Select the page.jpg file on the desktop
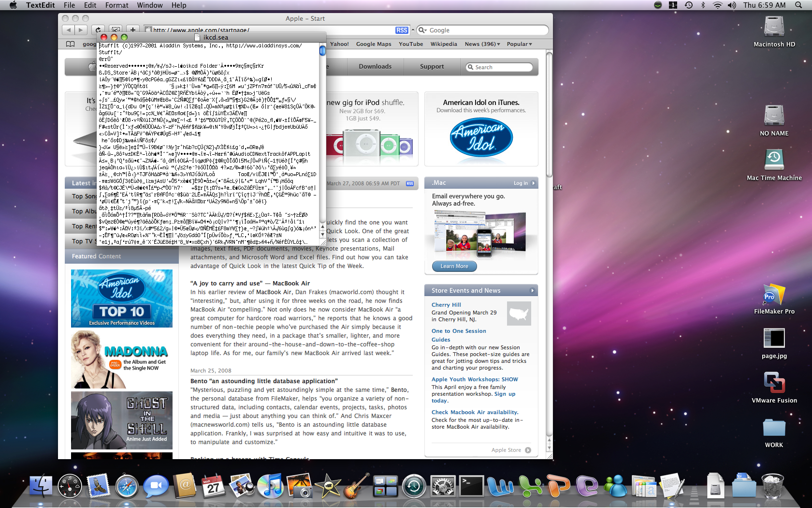 [774, 343]
